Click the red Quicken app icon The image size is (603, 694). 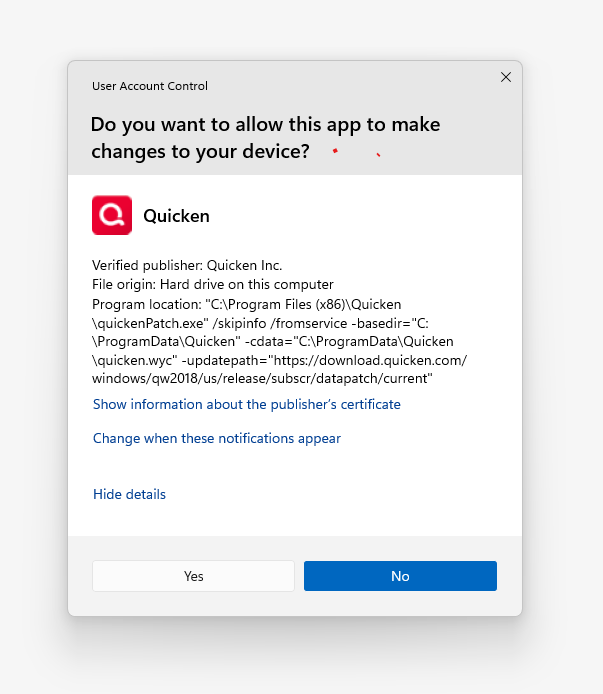tap(112, 215)
